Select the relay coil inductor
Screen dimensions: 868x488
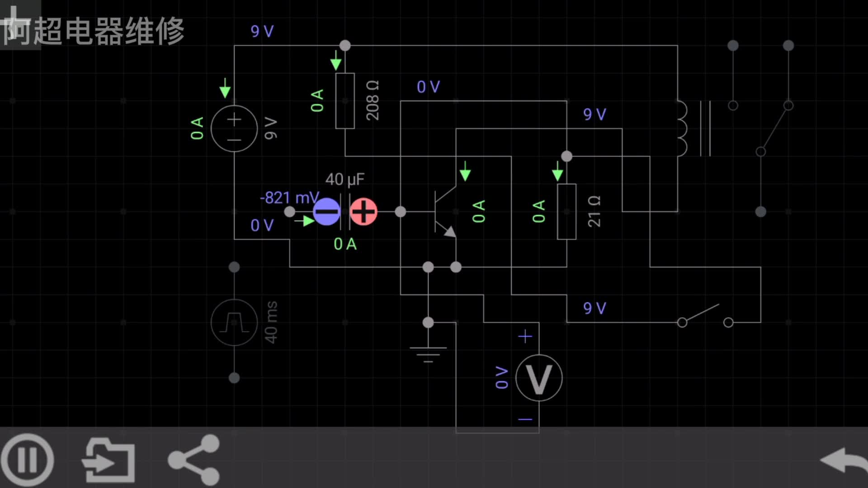pos(683,128)
